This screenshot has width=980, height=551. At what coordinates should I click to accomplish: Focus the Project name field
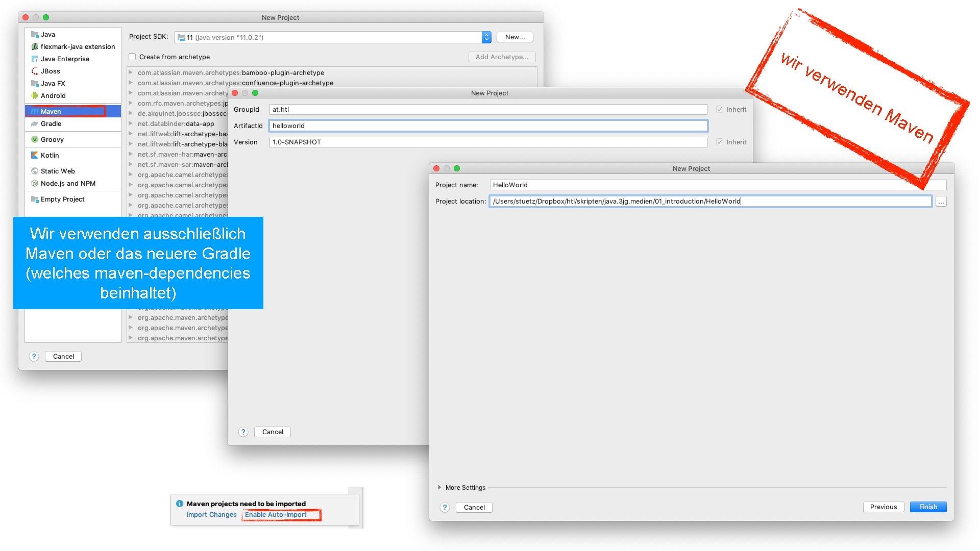[x=718, y=185]
